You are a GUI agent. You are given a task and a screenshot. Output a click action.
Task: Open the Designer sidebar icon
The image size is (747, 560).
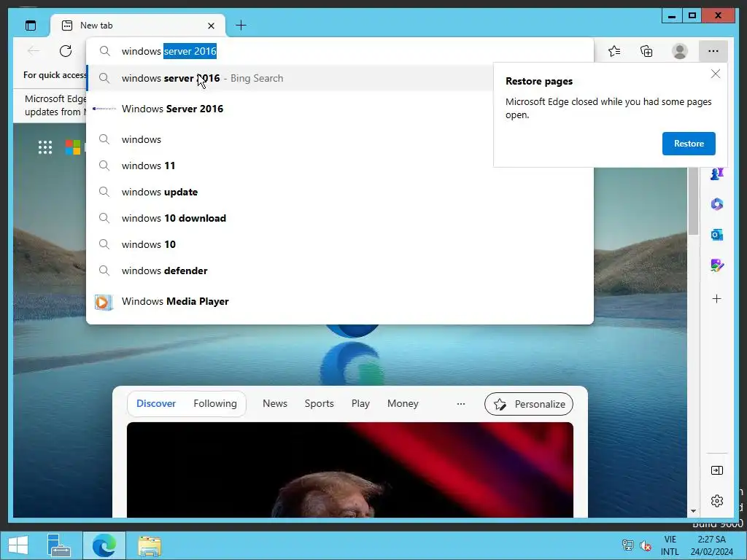716,265
